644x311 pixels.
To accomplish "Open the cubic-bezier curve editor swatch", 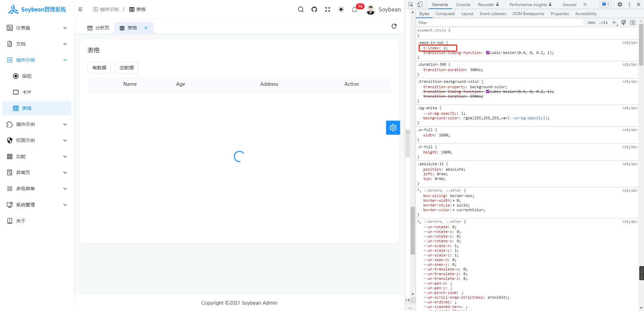I will tap(488, 53).
